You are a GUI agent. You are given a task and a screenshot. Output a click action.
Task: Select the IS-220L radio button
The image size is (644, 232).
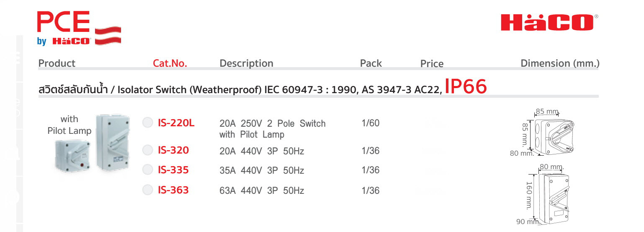pyautogui.click(x=147, y=123)
